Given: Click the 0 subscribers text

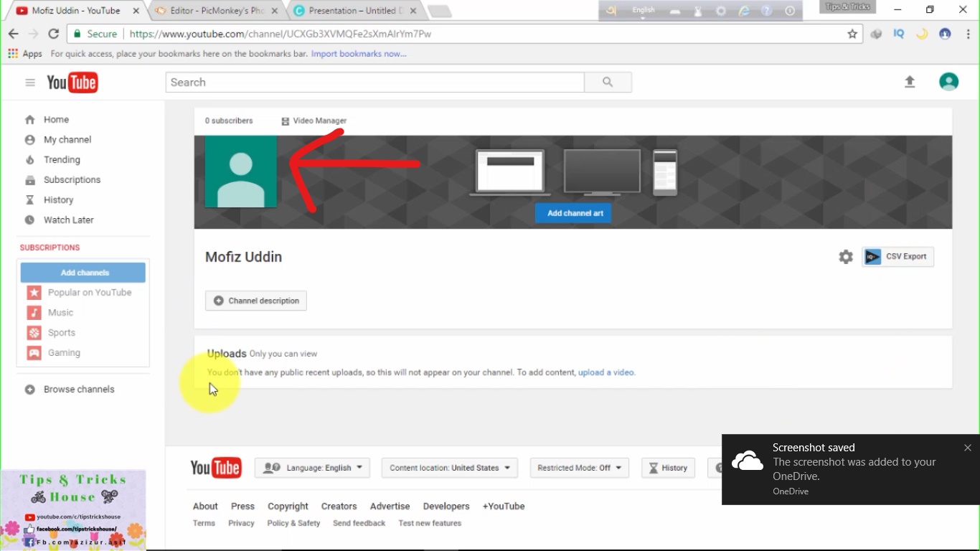Looking at the screenshot, I should click(229, 121).
